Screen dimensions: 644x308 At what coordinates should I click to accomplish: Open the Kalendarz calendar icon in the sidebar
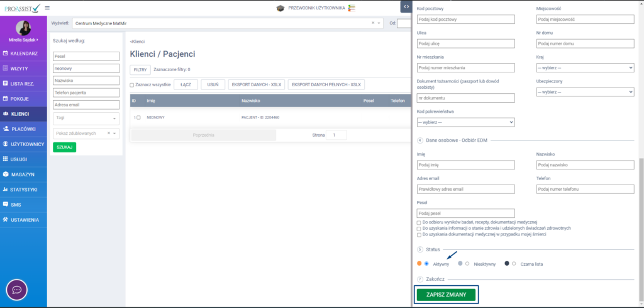pyautogui.click(x=6, y=54)
